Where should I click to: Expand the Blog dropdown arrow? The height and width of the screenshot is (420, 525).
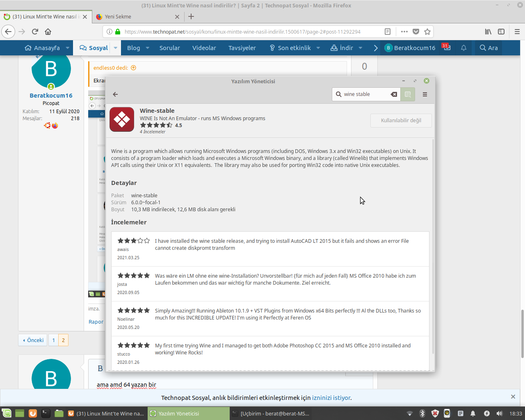pyautogui.click(x=148, y=48)
